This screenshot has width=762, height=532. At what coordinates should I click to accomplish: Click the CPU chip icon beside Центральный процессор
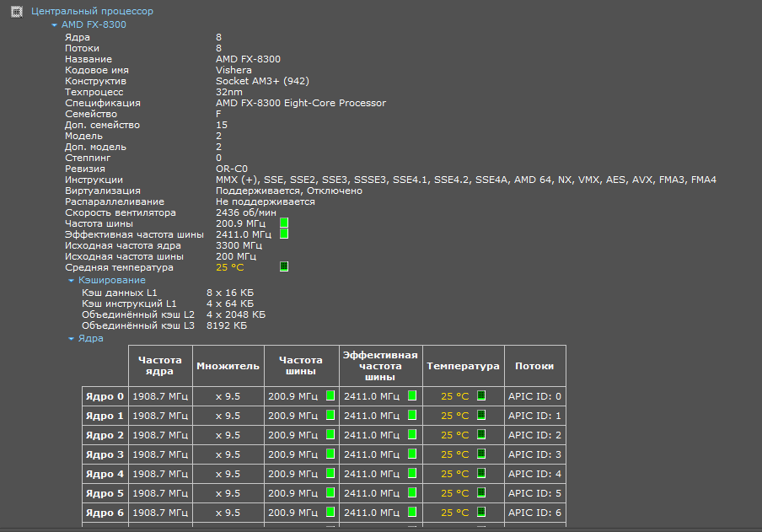pyautogui.click(x=17, y=11)
